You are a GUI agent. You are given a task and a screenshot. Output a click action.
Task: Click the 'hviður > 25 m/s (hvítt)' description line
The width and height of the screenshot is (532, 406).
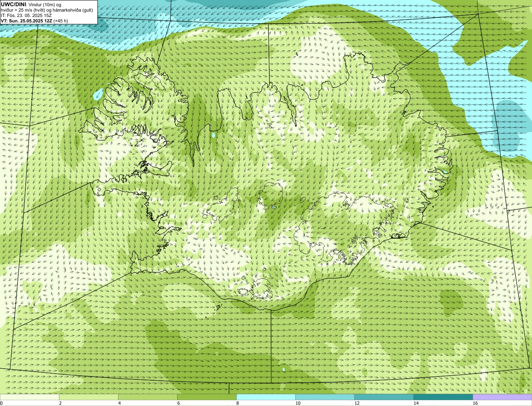pyautogui.click(x=47, y=10)
